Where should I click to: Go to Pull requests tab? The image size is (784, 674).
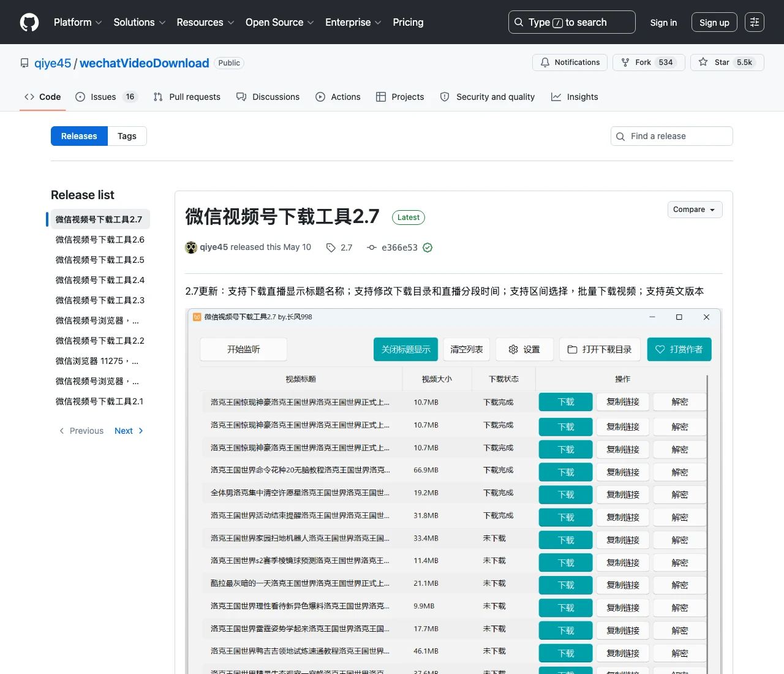click(187, 97)
